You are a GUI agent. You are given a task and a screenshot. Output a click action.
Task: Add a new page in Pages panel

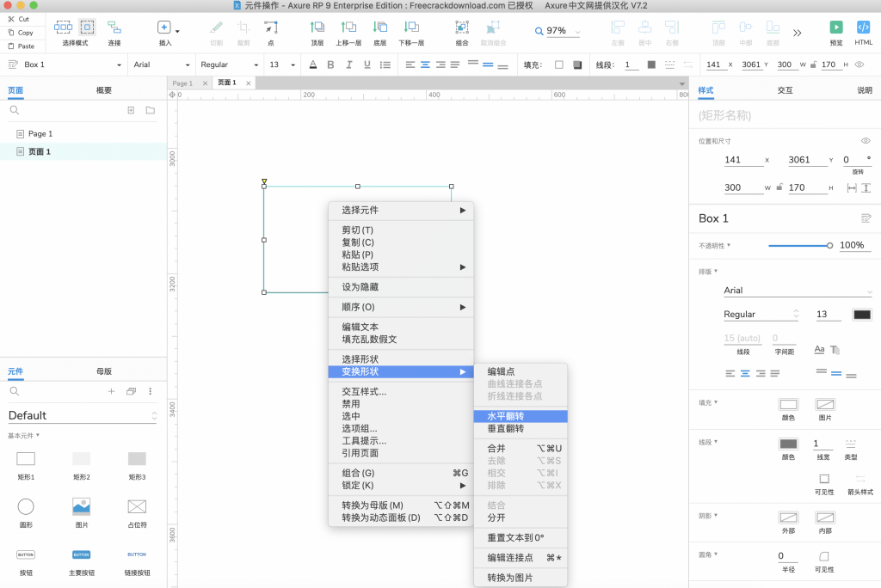(131, 110)
